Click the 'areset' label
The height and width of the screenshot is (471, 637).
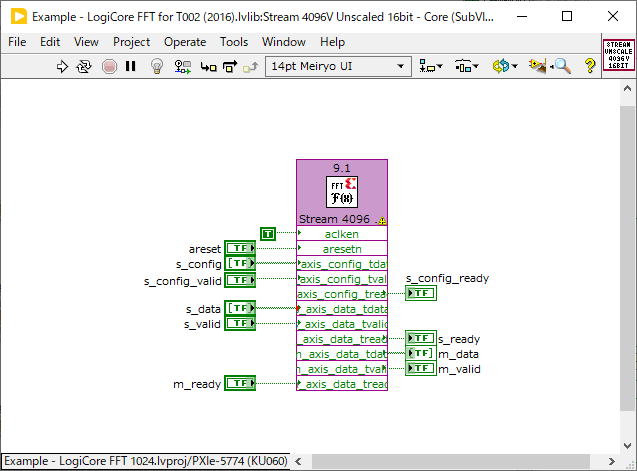205,249
